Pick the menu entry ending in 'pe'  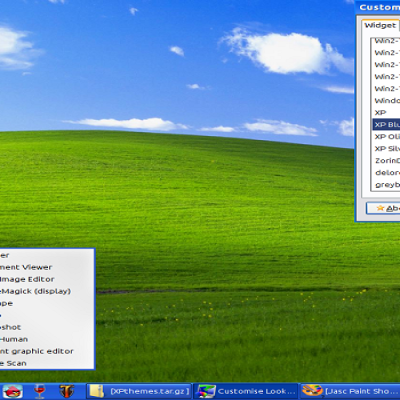pos(47,303)
